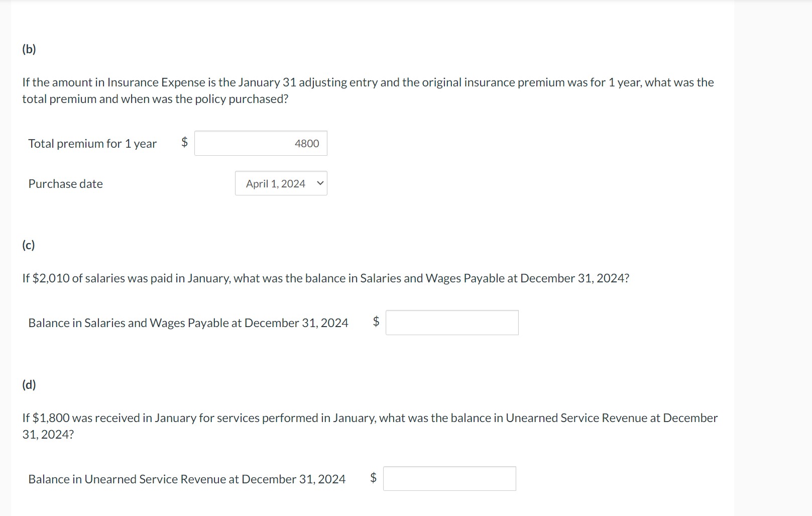This screenshot has height=516, width=812.
Task: Click the 'Balance in Salaries and Wages Payable' label
Action: pyautogui.click(x=188, y=323)
